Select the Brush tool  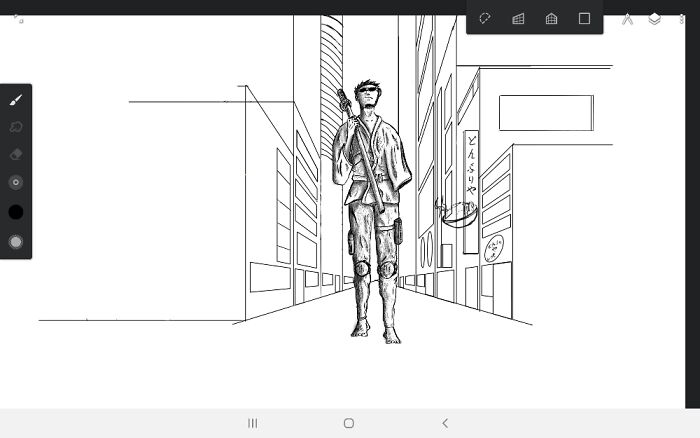tap(15, 100)
